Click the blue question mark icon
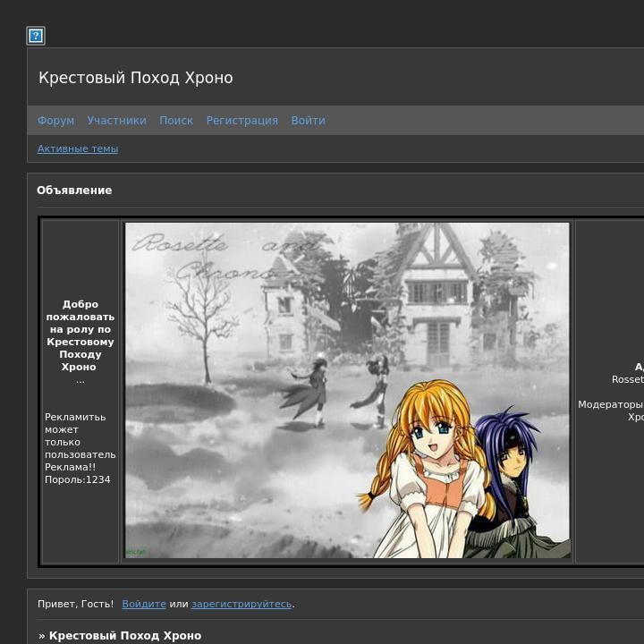This screenshot has height=644, width=644. (x=36, y=36)
